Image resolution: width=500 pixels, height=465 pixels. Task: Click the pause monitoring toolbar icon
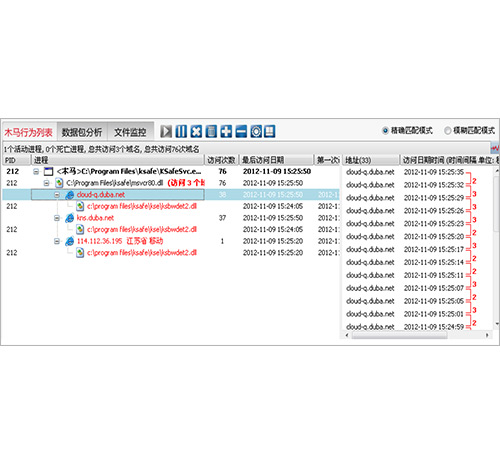pyautogui.click(x=181, y=131)
